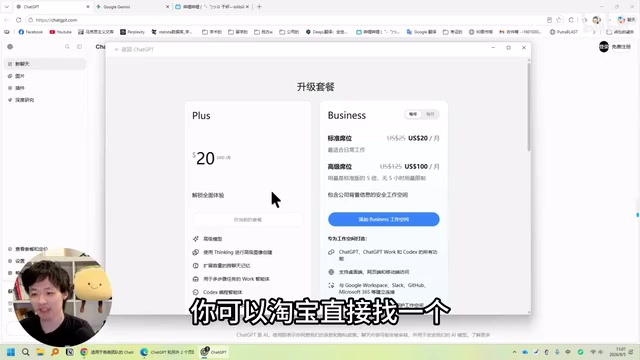
Task: Open the sidebar search icon
Action: tap(67, 47)
